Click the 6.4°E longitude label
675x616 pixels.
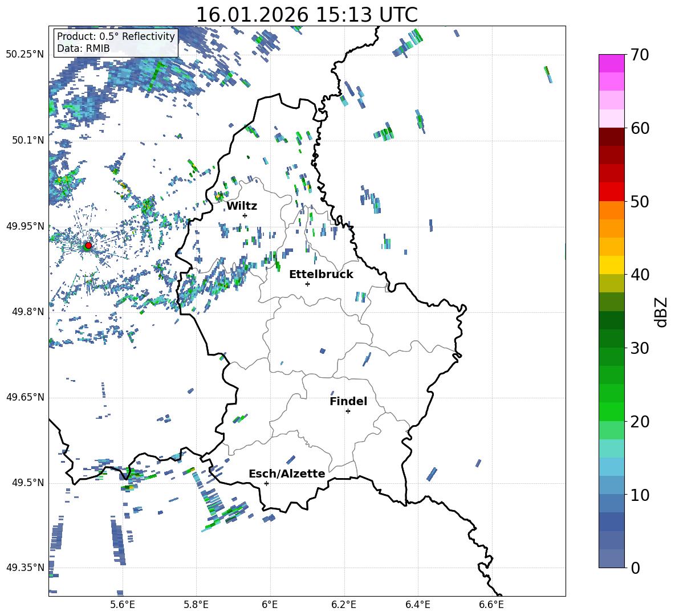point(418,605)
